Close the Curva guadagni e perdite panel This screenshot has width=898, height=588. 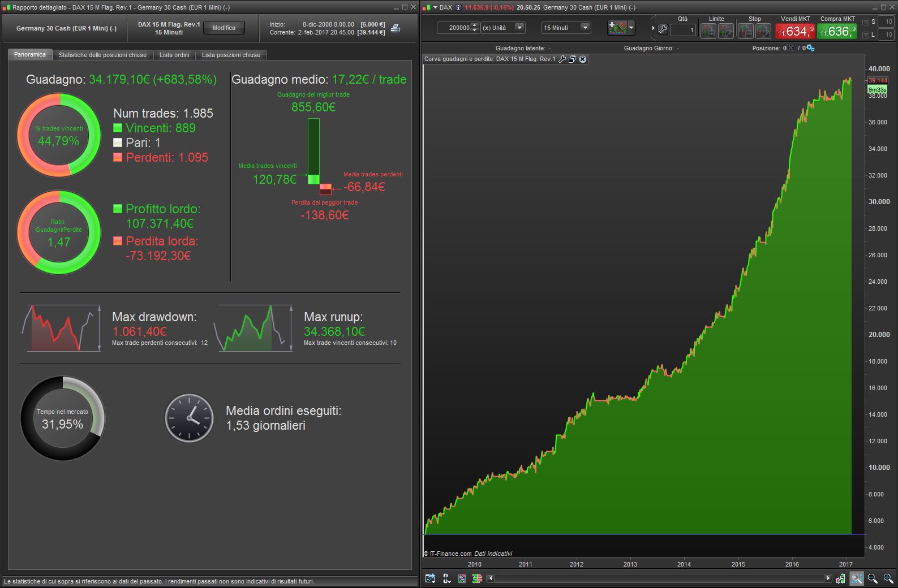[x=583, y=59]
